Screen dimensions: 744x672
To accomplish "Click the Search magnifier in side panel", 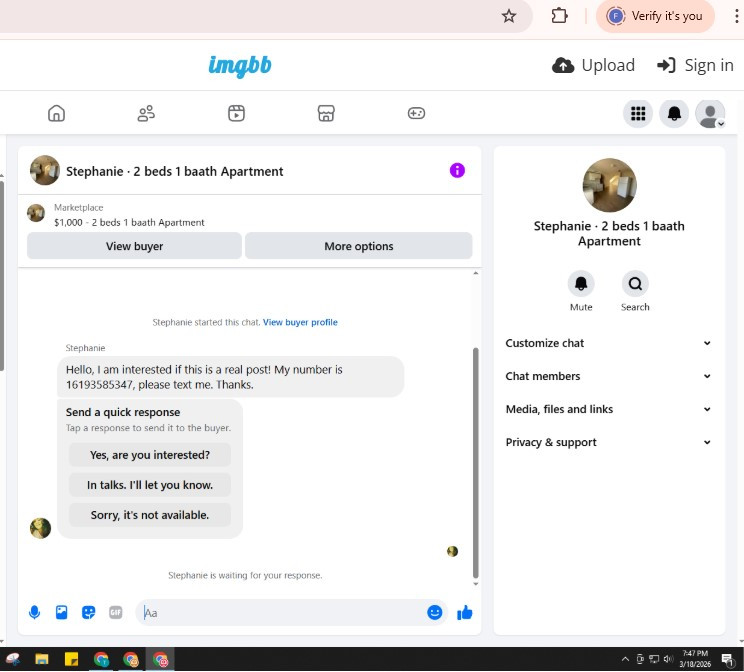I will click(x=635, y=284).
